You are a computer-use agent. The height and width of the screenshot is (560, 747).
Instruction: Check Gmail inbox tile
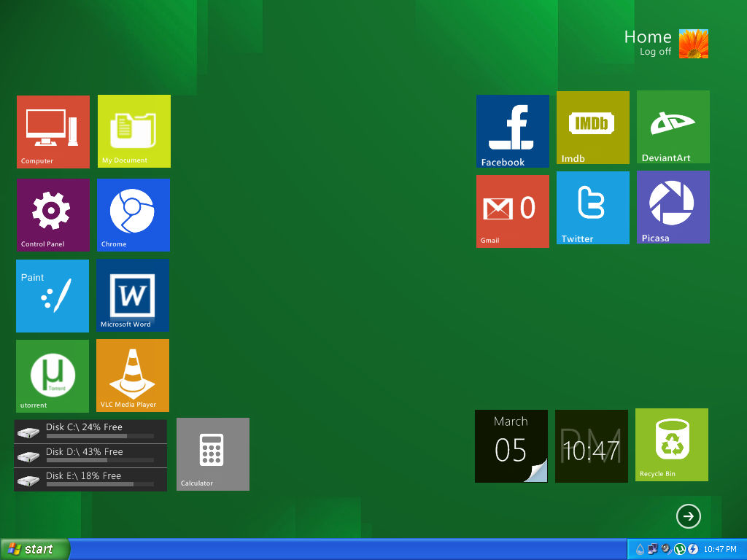coord(513,211)
